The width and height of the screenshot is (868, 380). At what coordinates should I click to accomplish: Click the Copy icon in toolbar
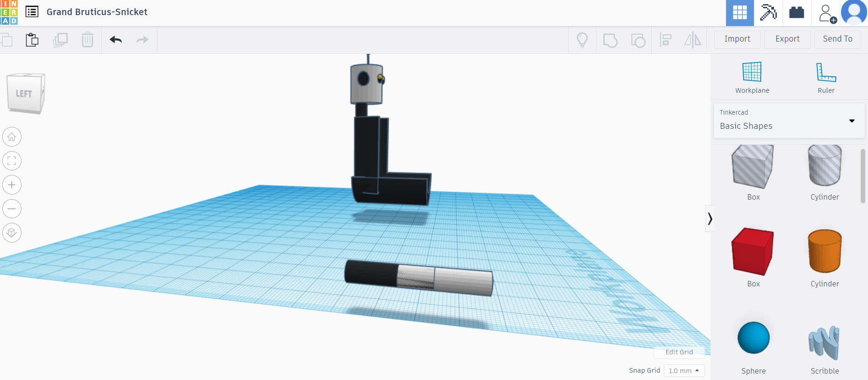(x=6, y=40)
